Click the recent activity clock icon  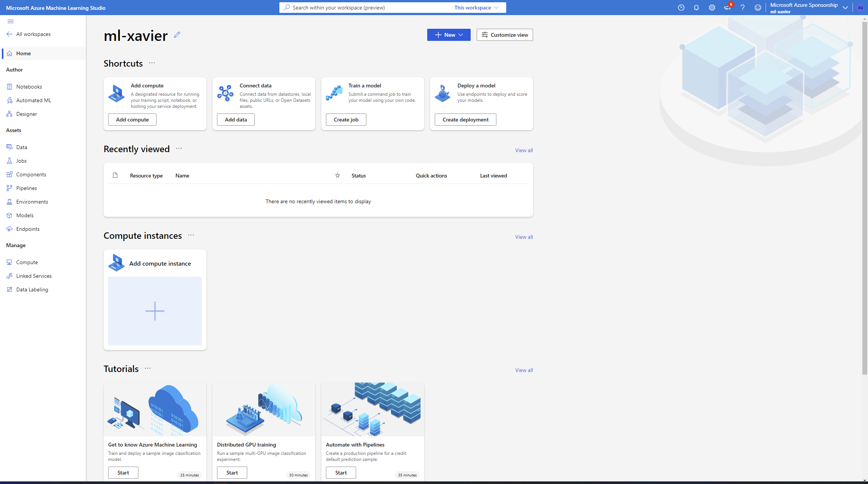[x=681, y=8]
